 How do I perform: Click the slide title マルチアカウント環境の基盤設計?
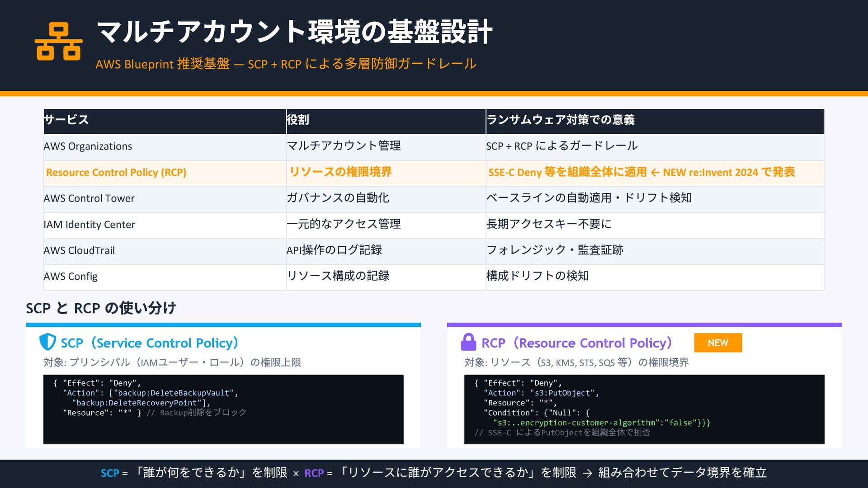294,32
